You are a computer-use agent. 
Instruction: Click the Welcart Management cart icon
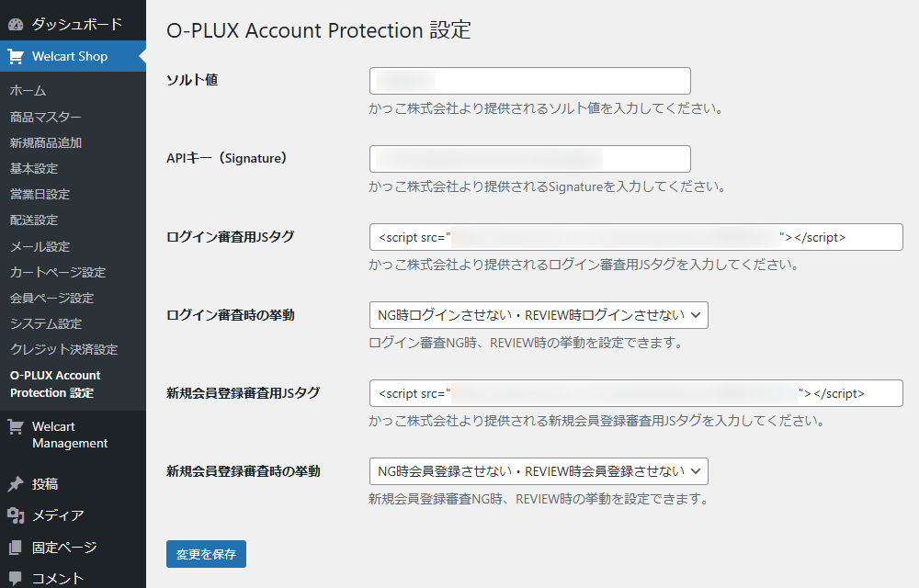[x=16, y=427]
